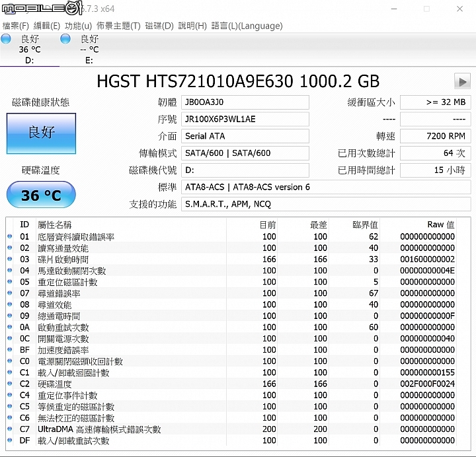Image resolution: width=476 pixels, height=457 pixels.
Task: Click status dot for attribute 05
Action: tap(10, 281)
